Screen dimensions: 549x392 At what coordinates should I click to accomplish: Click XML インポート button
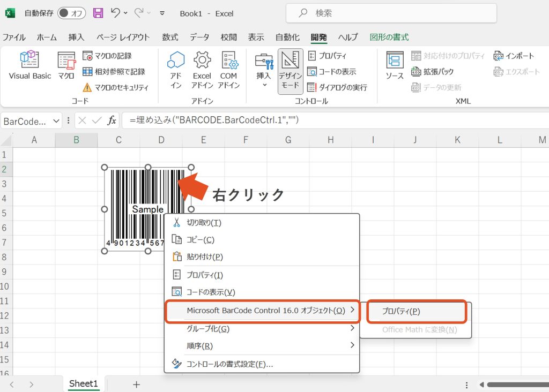click(x=513, y=56)
